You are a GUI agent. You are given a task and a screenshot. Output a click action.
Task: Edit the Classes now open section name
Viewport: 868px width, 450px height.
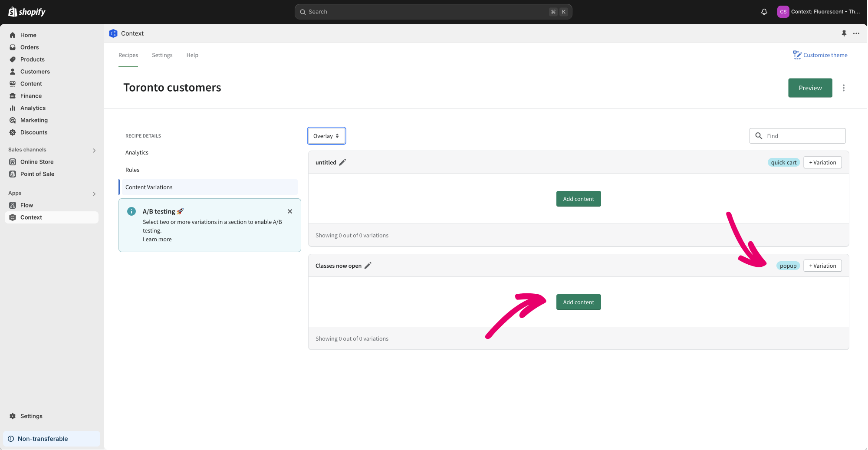368,266
